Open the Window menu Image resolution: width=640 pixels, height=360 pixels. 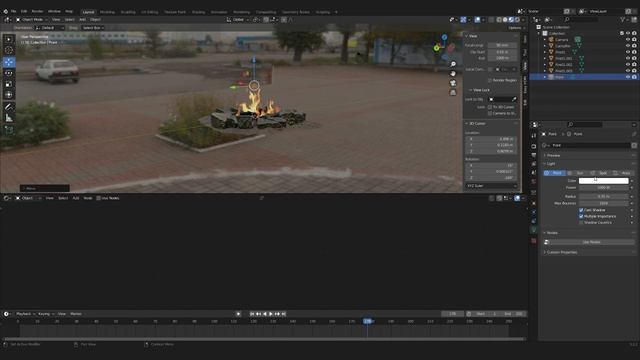54,11
